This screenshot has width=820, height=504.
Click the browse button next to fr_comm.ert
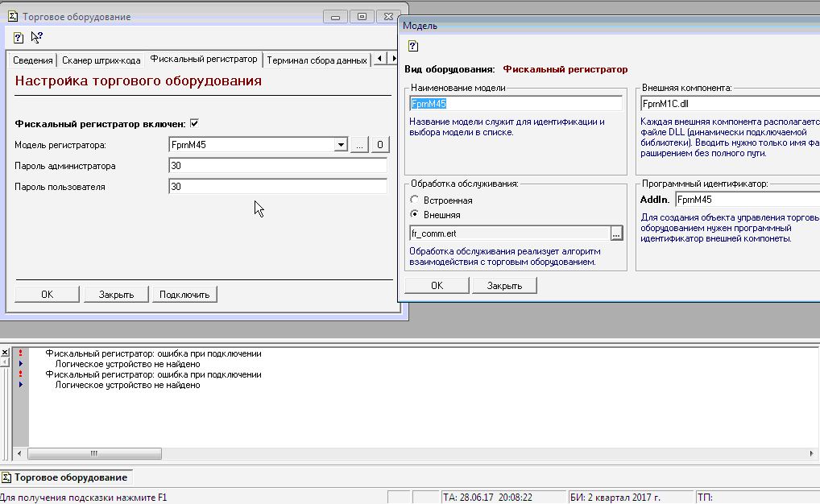617,233
